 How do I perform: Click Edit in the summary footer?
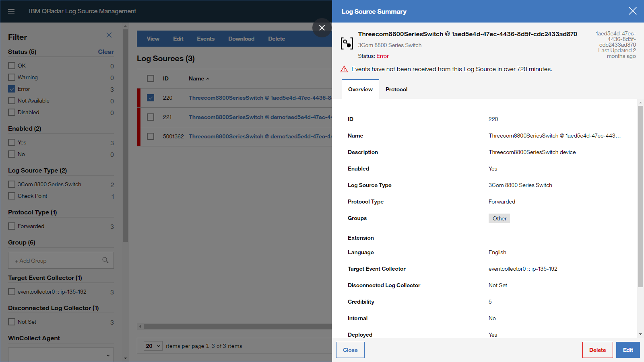(627, 350)
